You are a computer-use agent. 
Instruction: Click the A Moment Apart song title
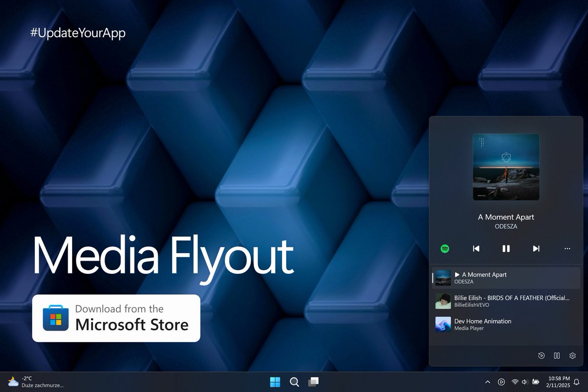(506, 217)
